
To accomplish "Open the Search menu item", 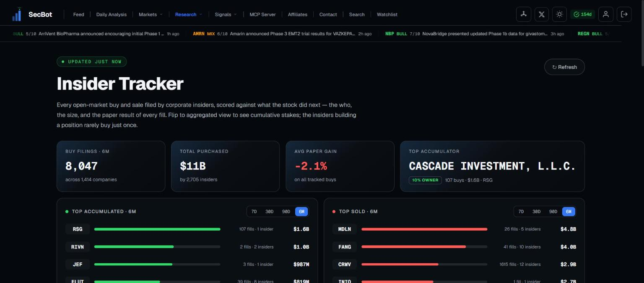I will tap(357, 14).
